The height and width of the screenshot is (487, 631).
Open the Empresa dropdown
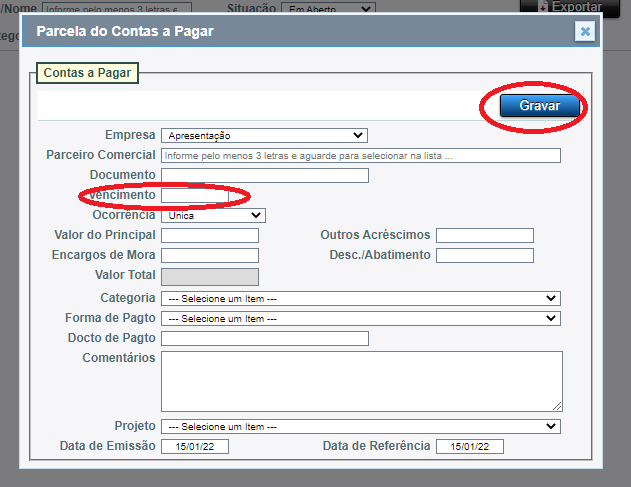pos(264,135)
